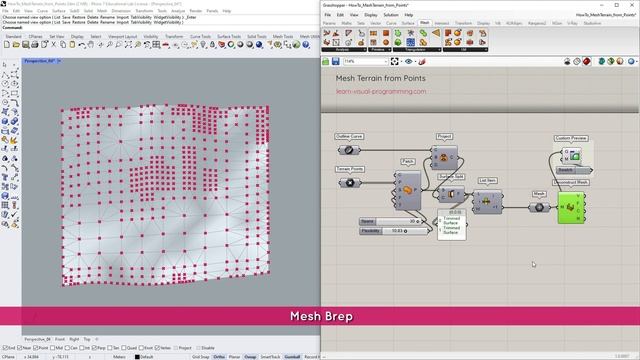The image size is (640, 360).
Task: Click the Patch component on canvas
Action: point(408,190)
